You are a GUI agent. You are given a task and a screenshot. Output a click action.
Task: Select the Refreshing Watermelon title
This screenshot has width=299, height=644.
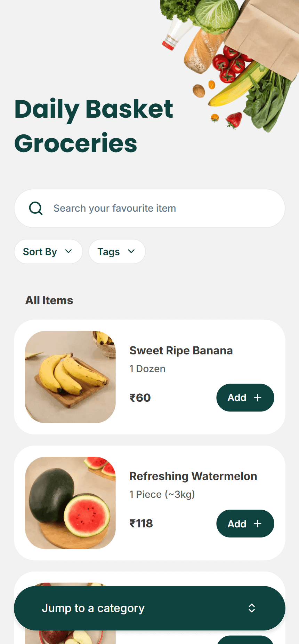pos(193,476)
